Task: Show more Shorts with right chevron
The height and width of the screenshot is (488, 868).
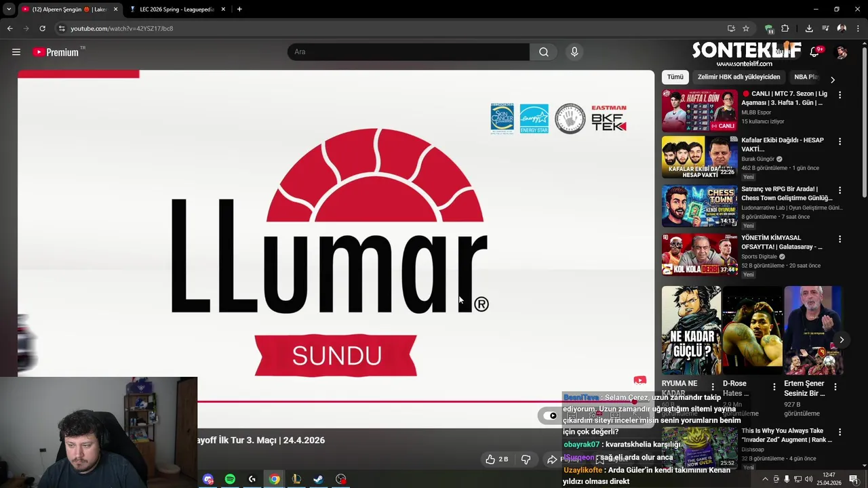Action: [x=842, y=340]
